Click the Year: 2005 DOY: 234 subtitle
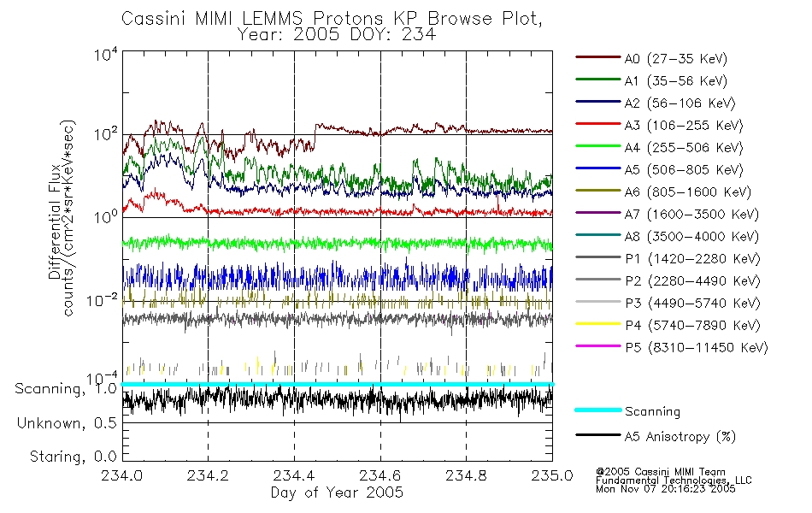 337,35
